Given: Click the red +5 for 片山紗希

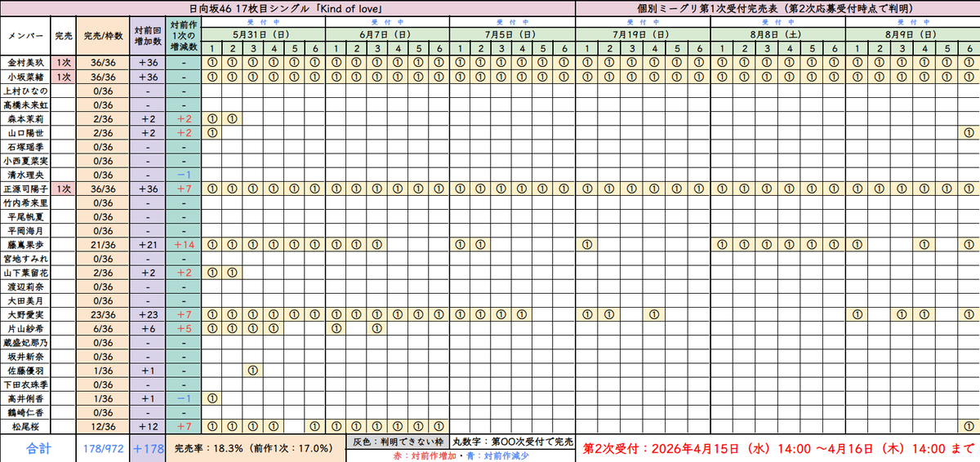Looking at the screenshot, I should (x=182, y=327).
